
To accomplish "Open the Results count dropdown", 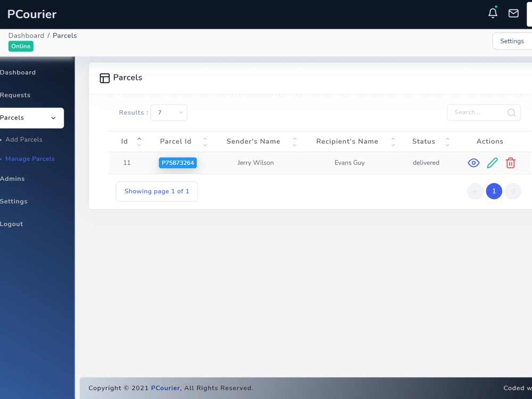I will 169,113.
